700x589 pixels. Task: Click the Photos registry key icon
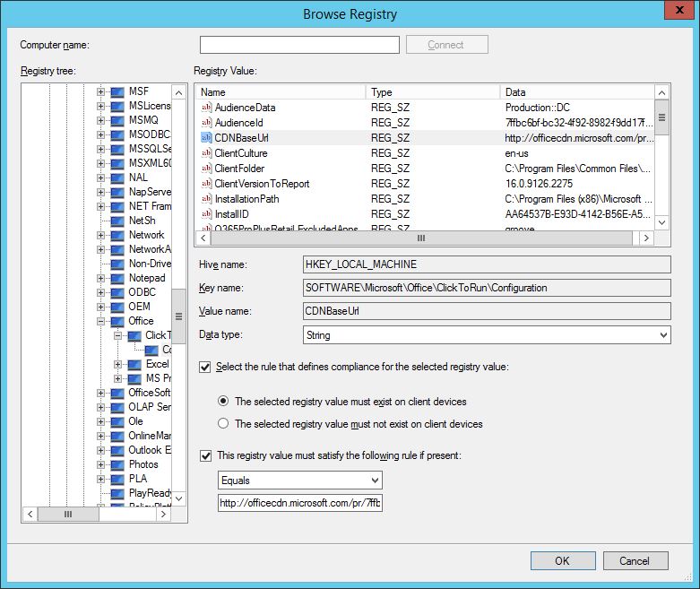coord(117,465)
